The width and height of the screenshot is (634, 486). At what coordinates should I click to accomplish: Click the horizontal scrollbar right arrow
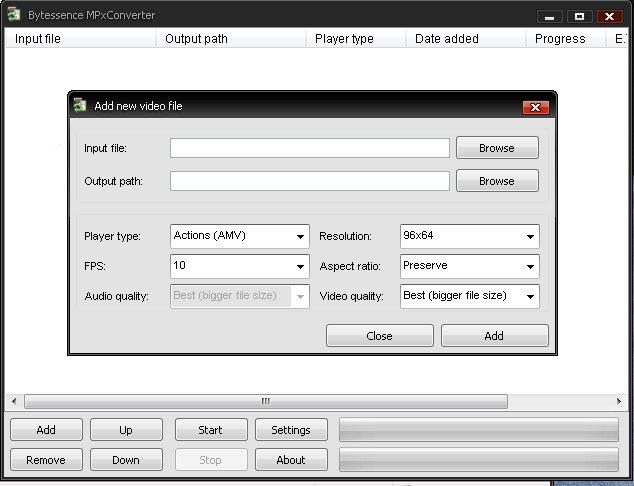(x=619, y=401)
